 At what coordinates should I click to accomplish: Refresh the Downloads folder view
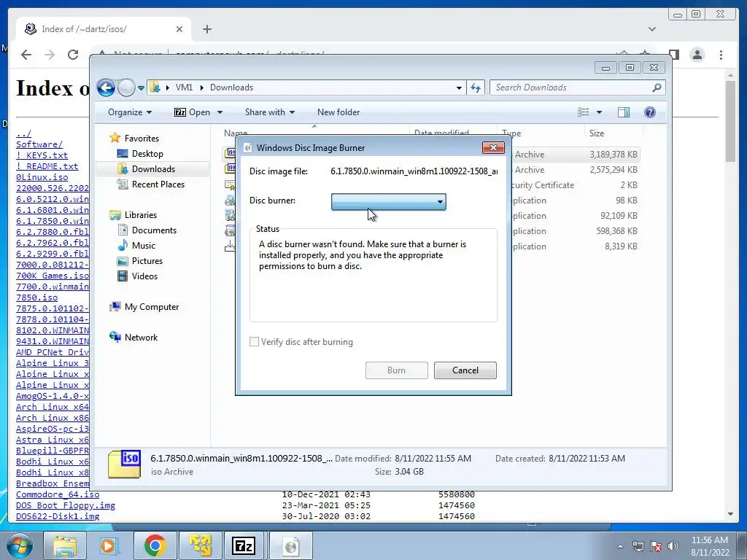(x=476, y=87)
